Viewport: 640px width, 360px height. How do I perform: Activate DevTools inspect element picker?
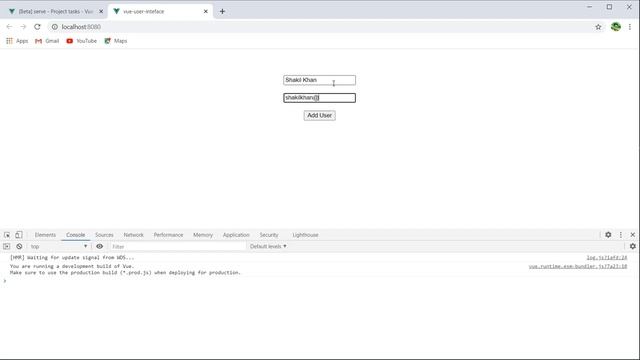click(7, 235)
